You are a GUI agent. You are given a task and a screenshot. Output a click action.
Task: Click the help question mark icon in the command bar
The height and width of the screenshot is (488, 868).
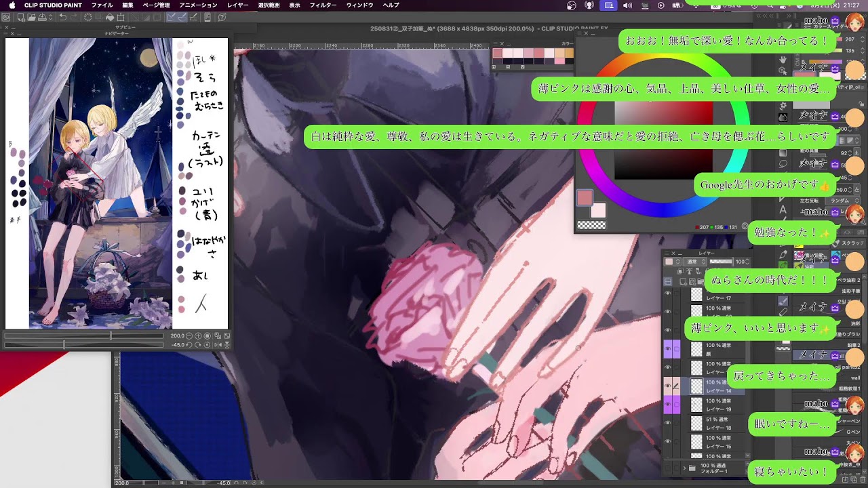point(222,17)
